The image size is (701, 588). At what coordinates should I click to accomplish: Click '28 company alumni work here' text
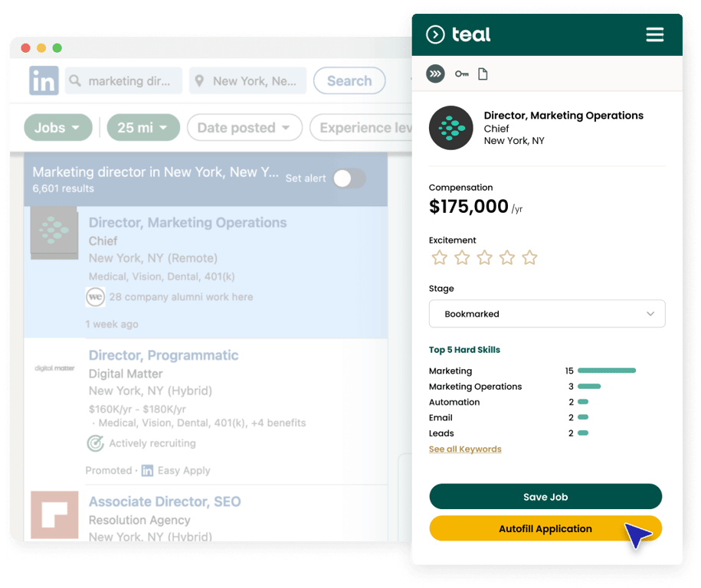(181, 297)
